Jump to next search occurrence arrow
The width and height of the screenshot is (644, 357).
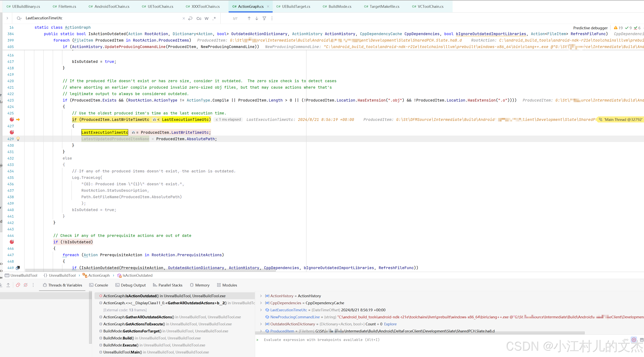click(x=257, y=18)
